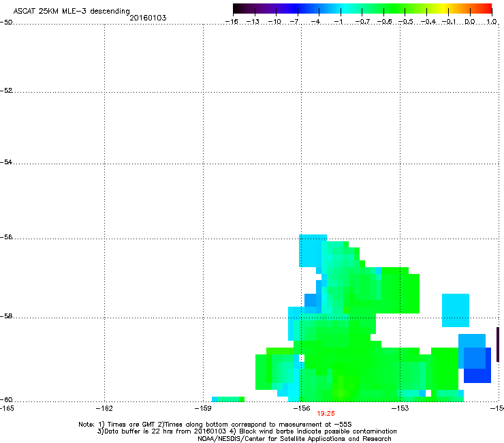Click the red 19:26 pass time label
The width and height of the screenshot is (504, 443).
coord(326,414)
